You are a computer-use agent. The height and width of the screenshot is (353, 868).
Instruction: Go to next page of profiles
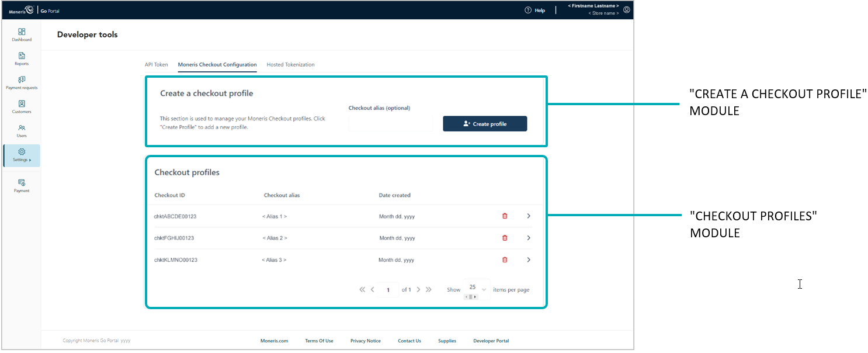point(418,289)
